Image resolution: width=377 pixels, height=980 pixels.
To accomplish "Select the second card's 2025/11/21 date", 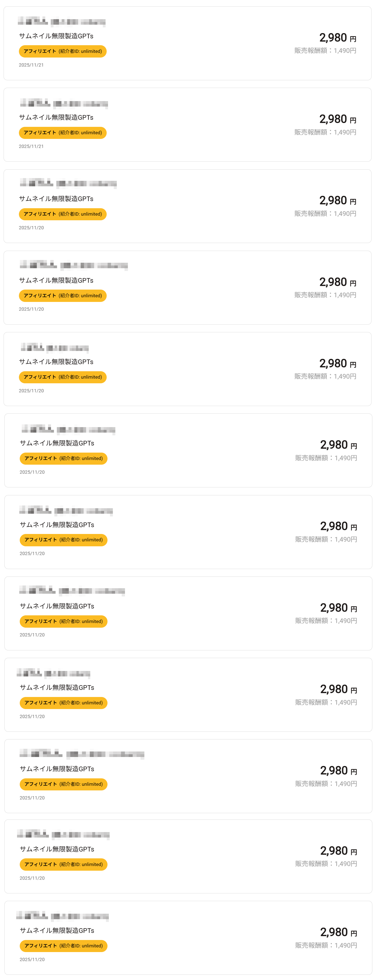I will click(31, 147).
